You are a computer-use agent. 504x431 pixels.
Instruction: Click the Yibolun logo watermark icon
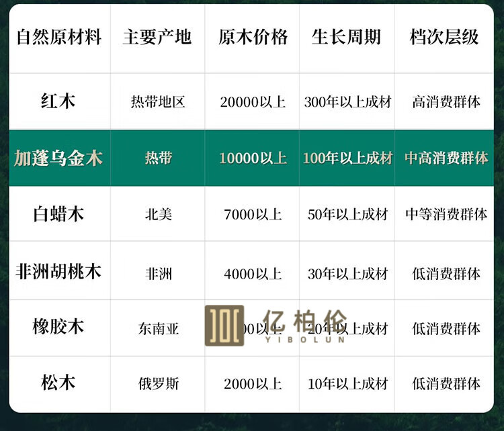pyautogui.click(x=224, y=326)
